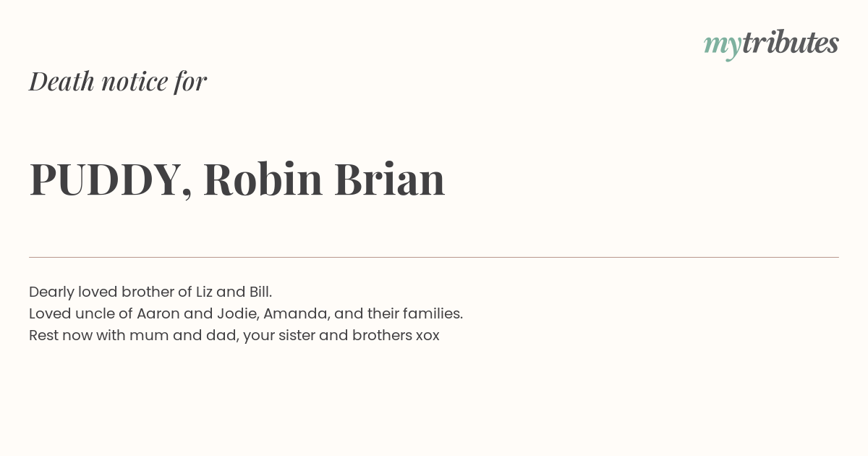Click the name PUDDY, Robin Brian
Viewport: 868px width, 456px height.
(237, 180)
